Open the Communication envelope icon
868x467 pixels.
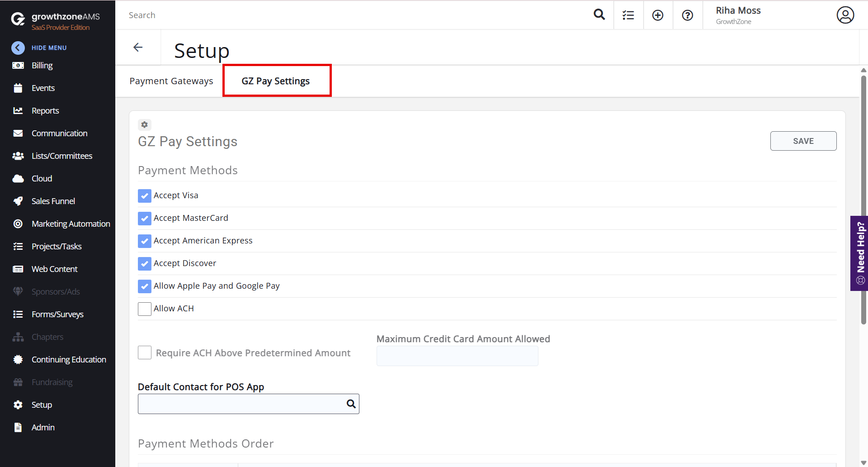[18, 133]
